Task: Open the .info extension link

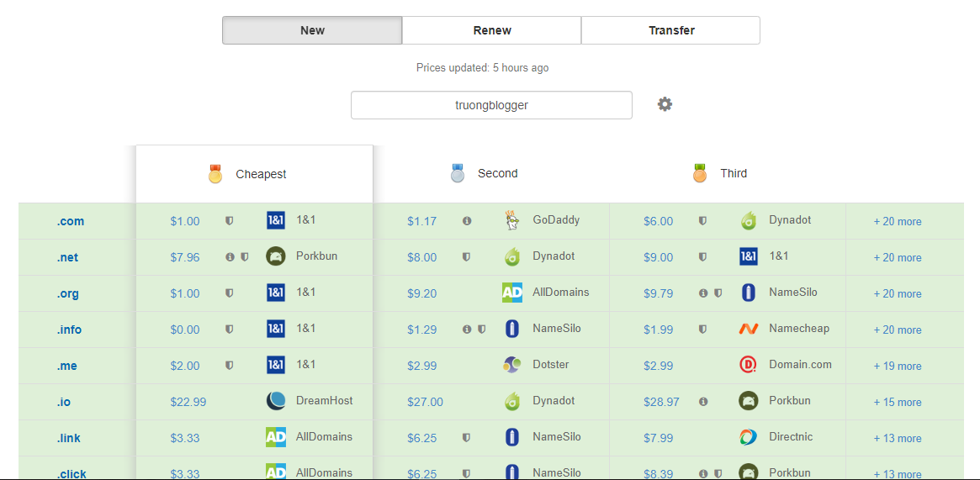Action: [x=69, y=330]
